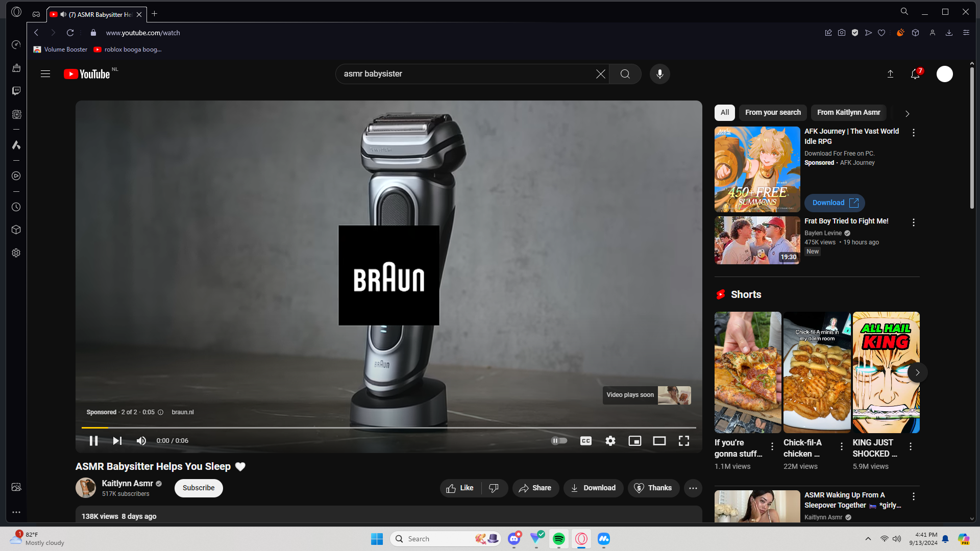
Task: Open options for ASMR Waking Up video
Action: [914, 496]
